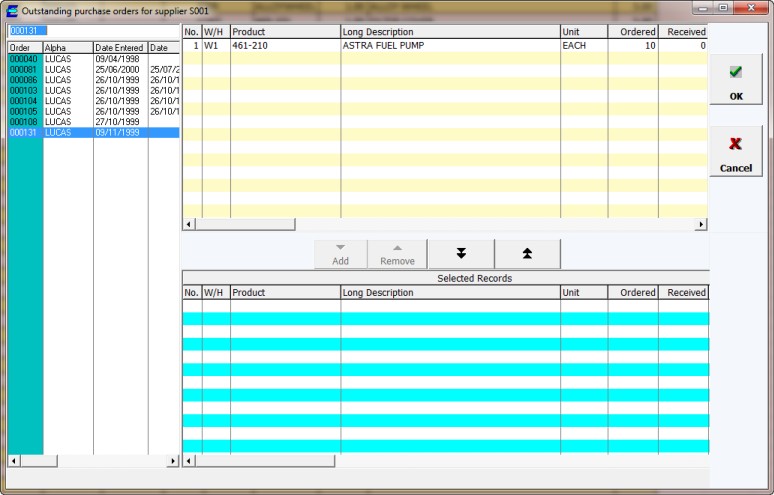The image size is (774, 495).
Task: Click the application icon in title bar
Action: pos(12,10)
